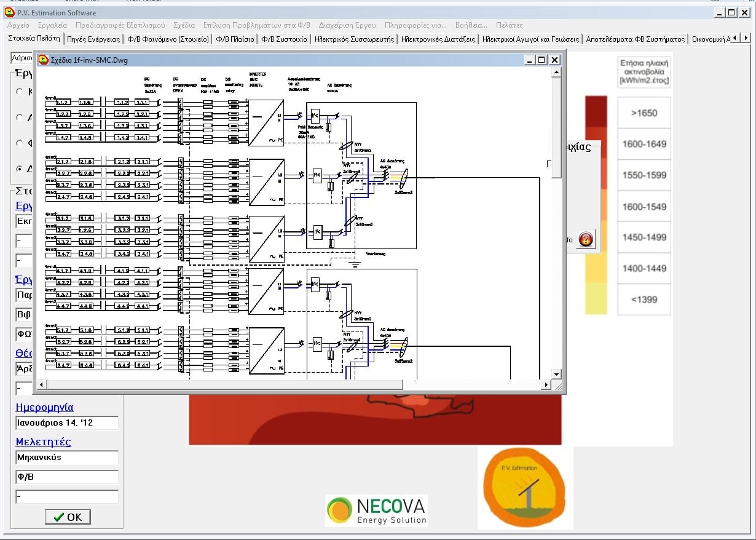756x540 pixels.
Task: Click the NECOVA Energy Solution logo
Action: click(x=376, y=511)
